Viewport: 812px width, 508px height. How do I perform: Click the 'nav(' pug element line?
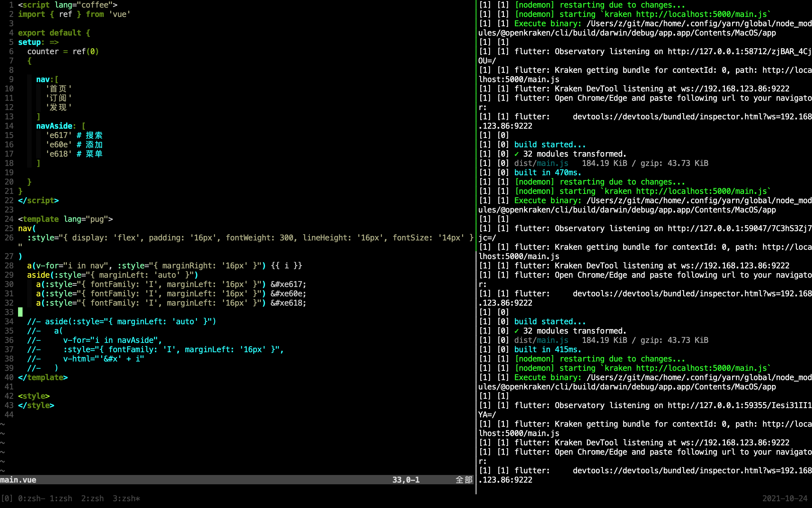(27, 229)
